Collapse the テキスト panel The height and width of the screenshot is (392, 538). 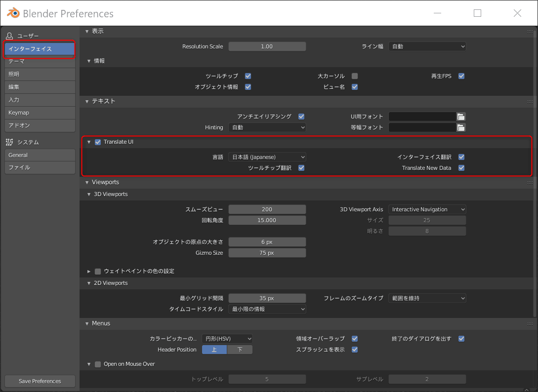(x=87, y=102)
